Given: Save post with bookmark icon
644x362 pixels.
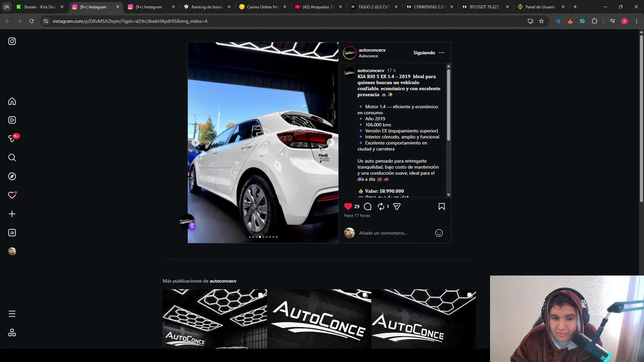Looking at the screenshot, I should coord(442,207).
